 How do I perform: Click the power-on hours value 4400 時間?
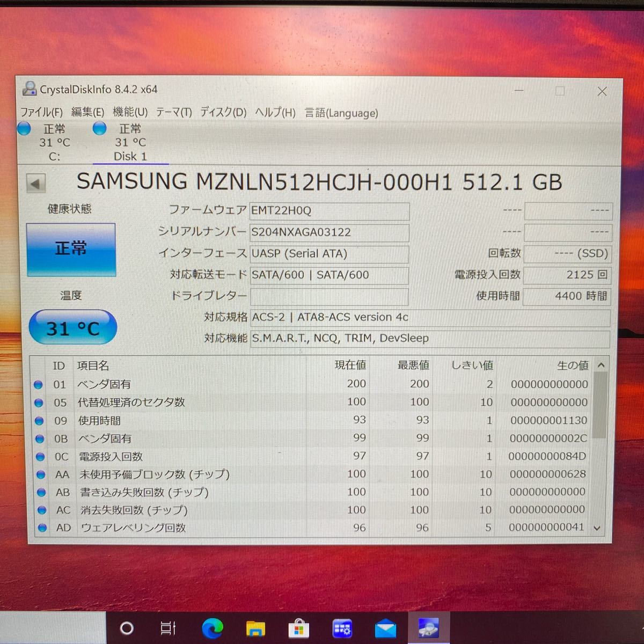[x=567, y=296]
